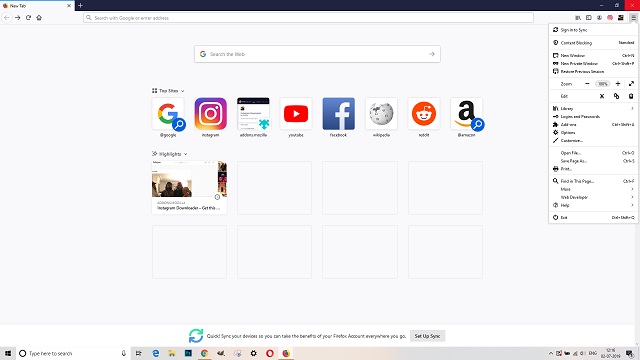This screenshot has height=360, width=640.
Task: Click the Home button in navigation toolbar
Action: point(39,18)
